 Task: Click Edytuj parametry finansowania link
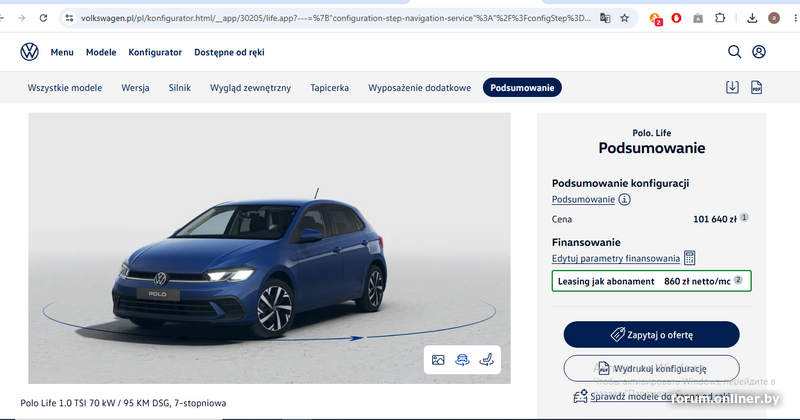click(616, 258)
